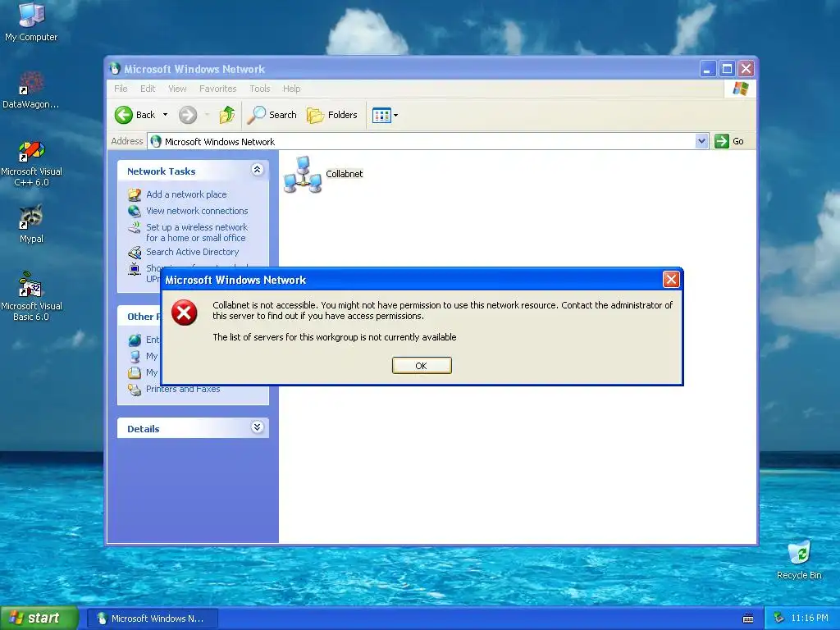The image size is (840, 630).
Task: Click the View network connections icon
Action: click(135, 211)
